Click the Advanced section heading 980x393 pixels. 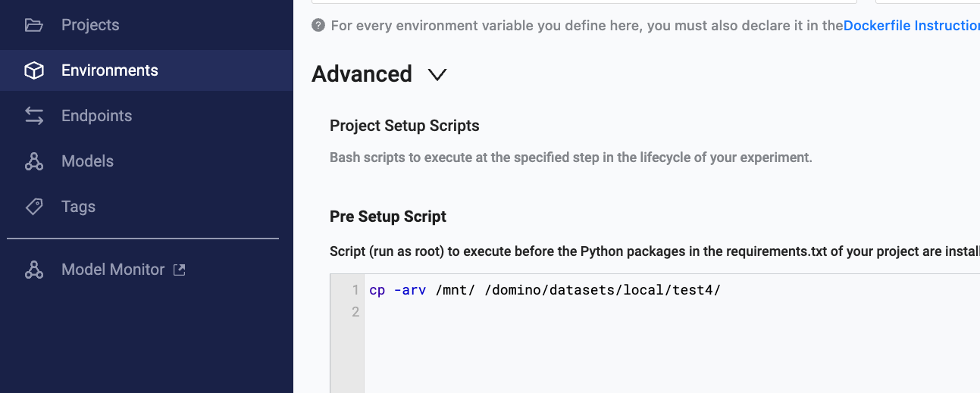362,73
